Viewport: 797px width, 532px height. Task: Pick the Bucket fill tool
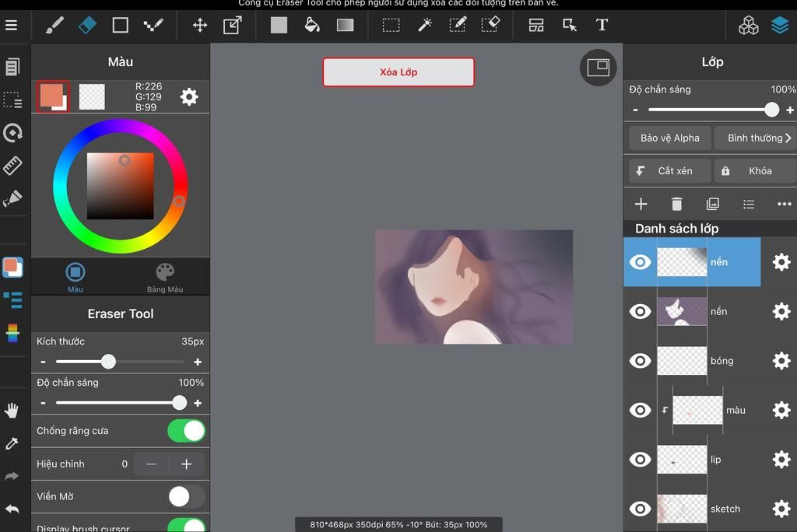tap(311, 25)
